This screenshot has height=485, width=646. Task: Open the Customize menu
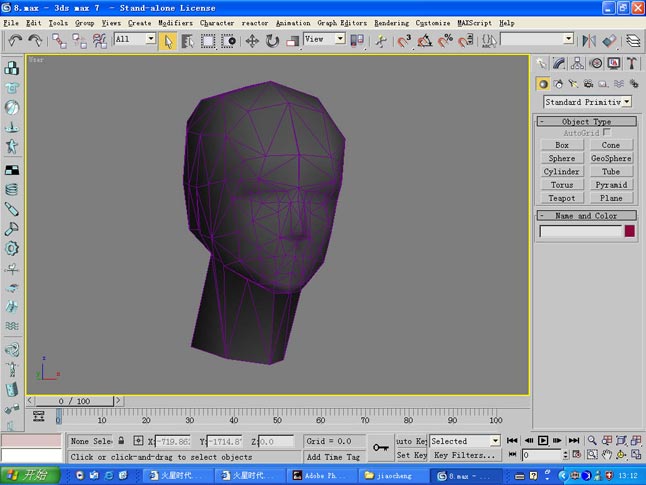[433, 23]
